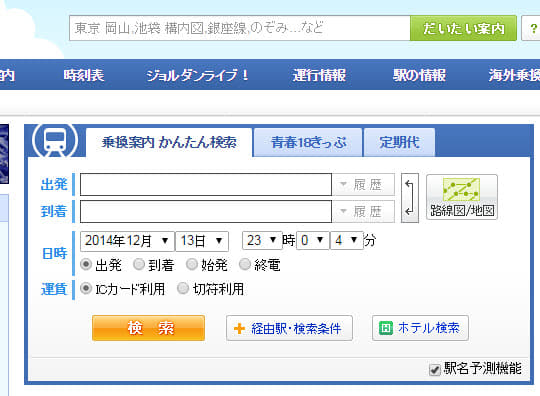540x396 pixels.
Task: Select the 出発 departure-time radio button
Action: pyautogui.click(x=86, y=264)
